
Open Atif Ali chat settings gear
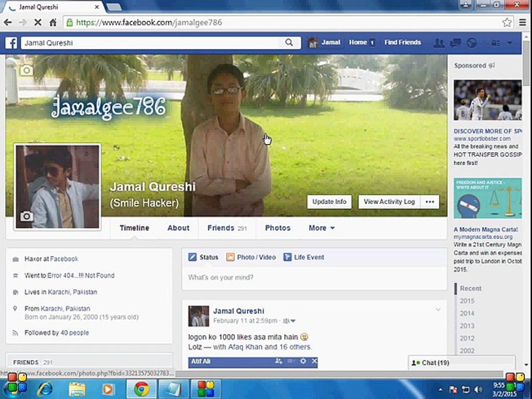303,361
